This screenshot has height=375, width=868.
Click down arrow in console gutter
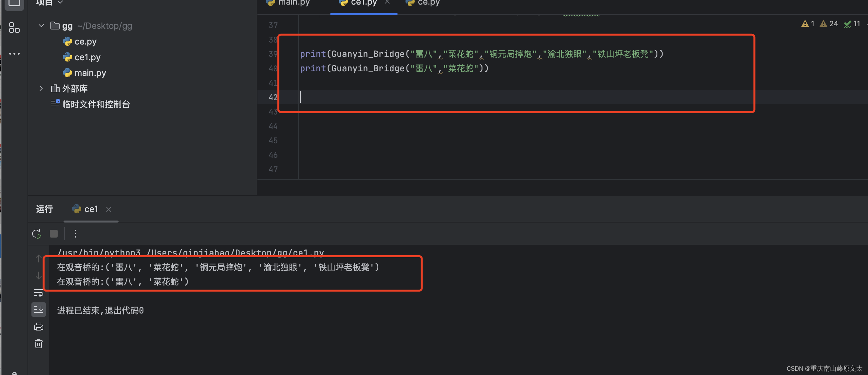pos(38,276)
